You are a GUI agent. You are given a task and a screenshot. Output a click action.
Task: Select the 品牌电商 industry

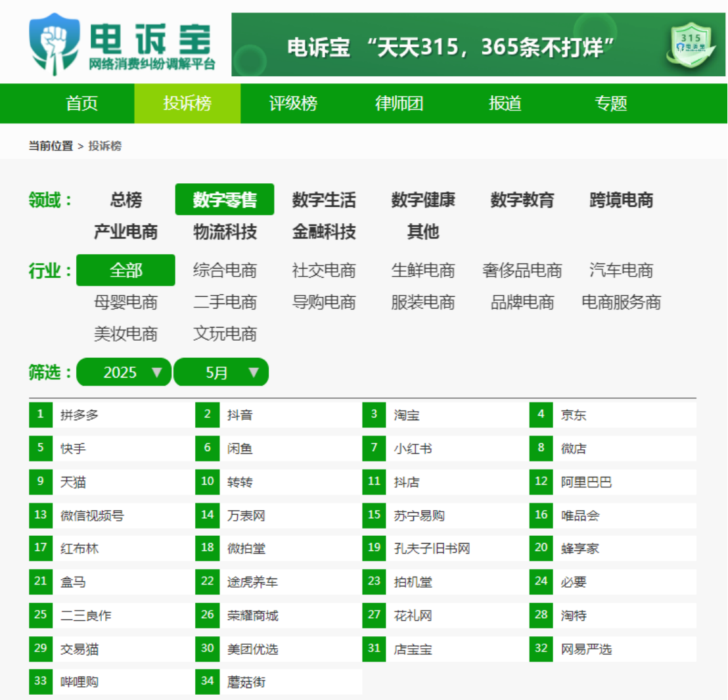pos(522,302)
